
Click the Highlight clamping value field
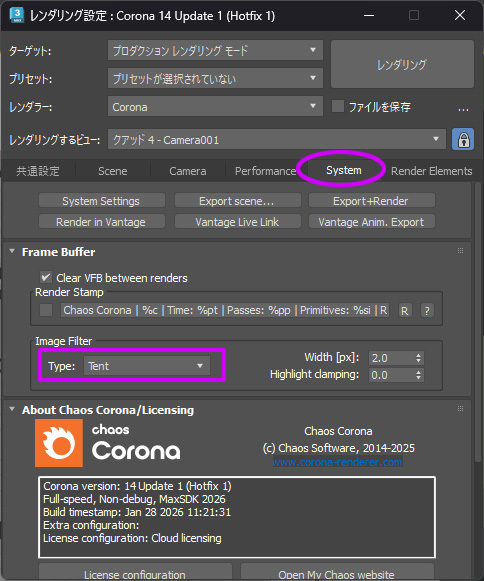coord(391,375)
